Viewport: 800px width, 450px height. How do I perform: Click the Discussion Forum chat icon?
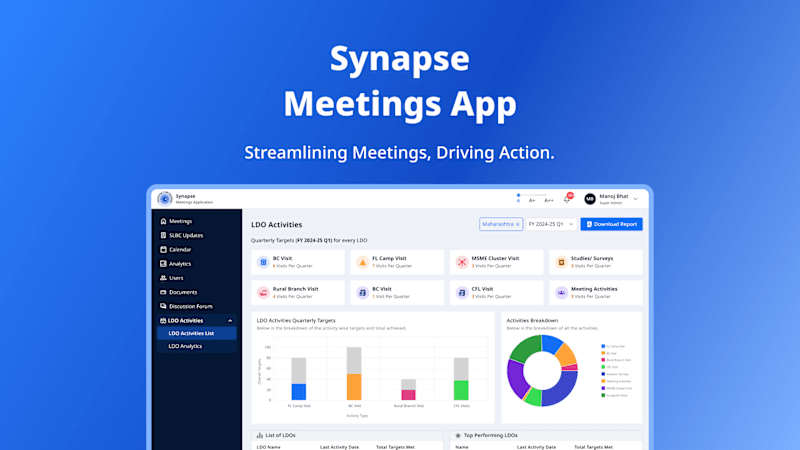coord(163,306)
